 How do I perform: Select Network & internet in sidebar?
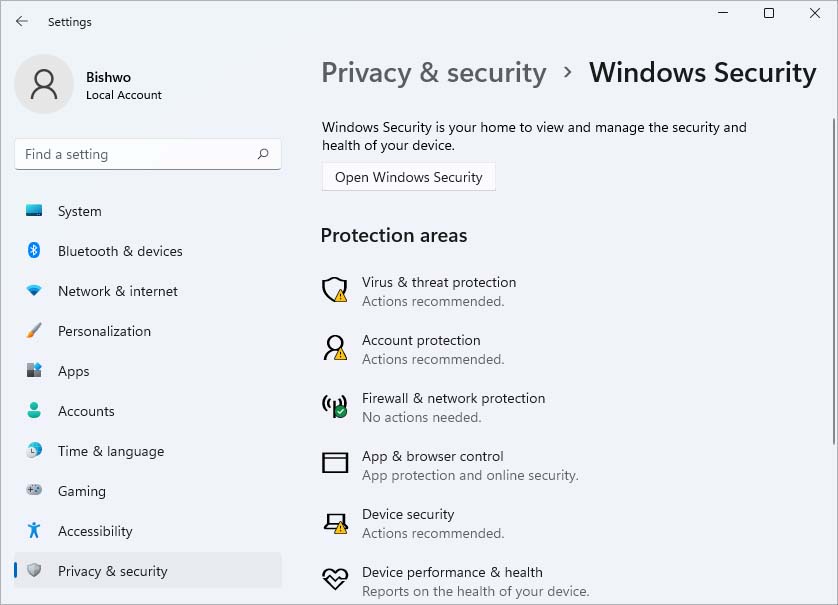click(x=117, y=291)
